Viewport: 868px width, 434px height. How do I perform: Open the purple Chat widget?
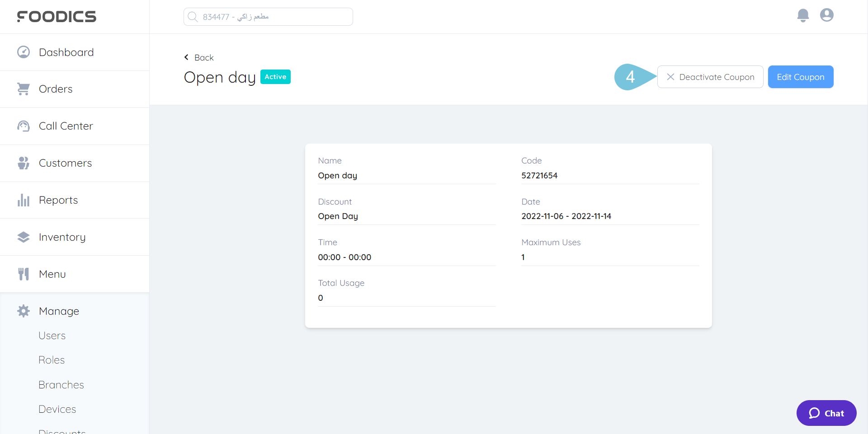click(x=826, y=413)
